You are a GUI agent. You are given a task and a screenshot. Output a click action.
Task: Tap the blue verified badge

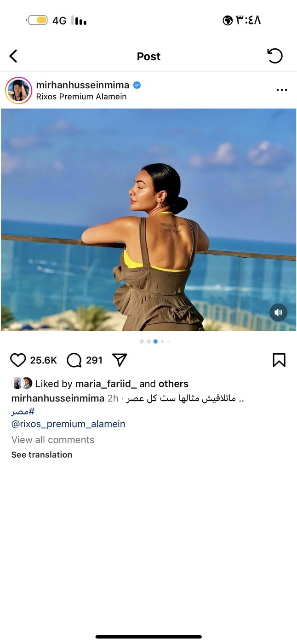[x=137, y=85]
